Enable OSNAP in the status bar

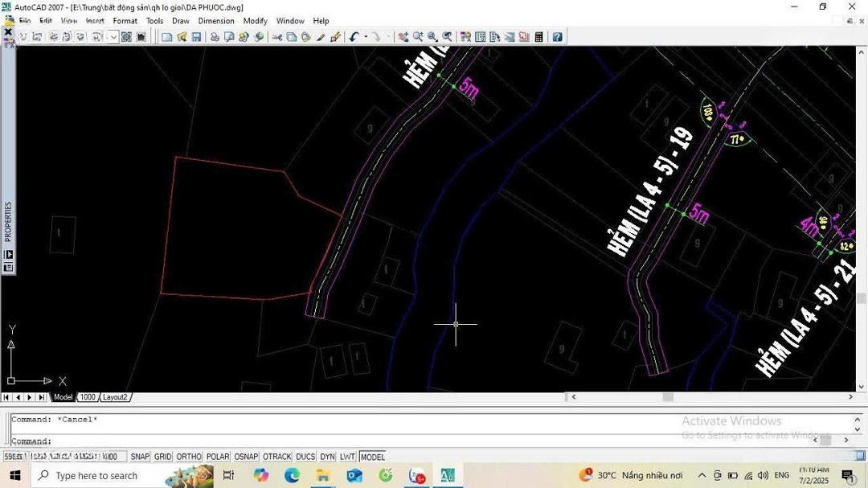coord(246,457)
